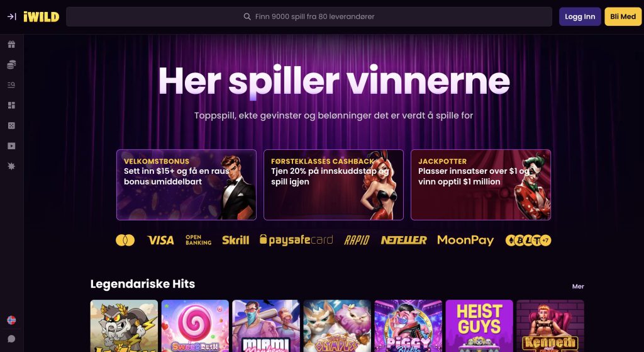Open the dice games icon in the sidebar
The height and width of the screenshot is (352, 644).
click(11, 125)
